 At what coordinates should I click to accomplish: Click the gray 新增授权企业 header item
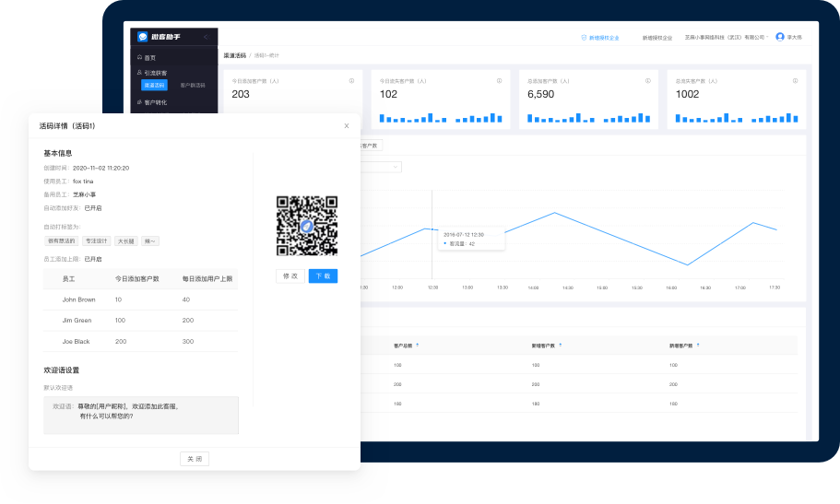657,38
